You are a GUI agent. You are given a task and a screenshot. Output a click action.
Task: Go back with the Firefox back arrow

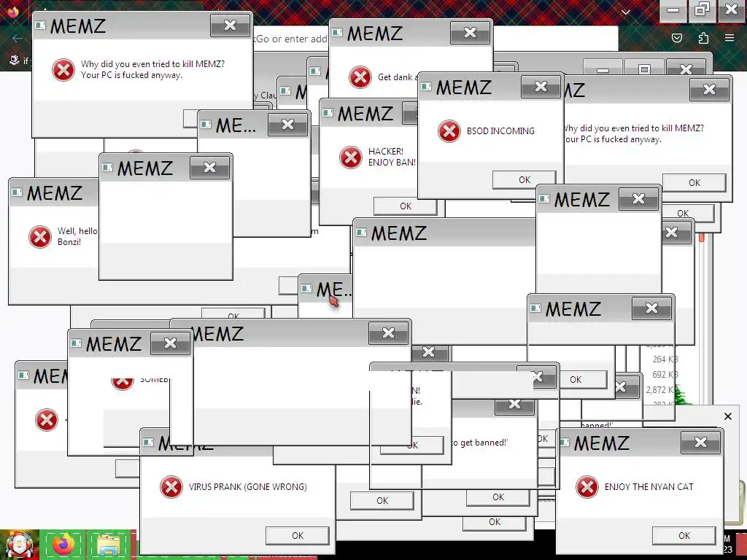click(x=18, y=38)
